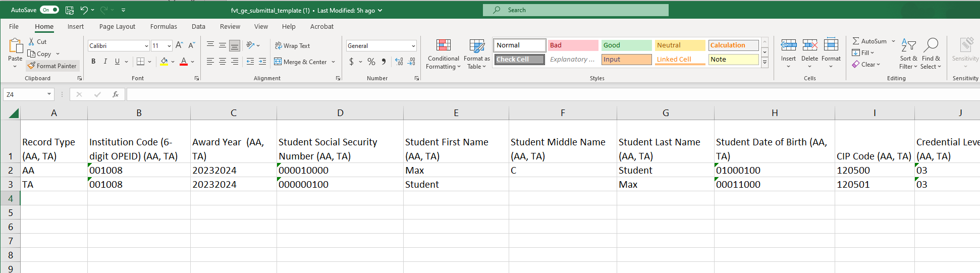Switch to the Page Layout tab
The height and width of the screenshot is (273, 980).
pos(117,27)
